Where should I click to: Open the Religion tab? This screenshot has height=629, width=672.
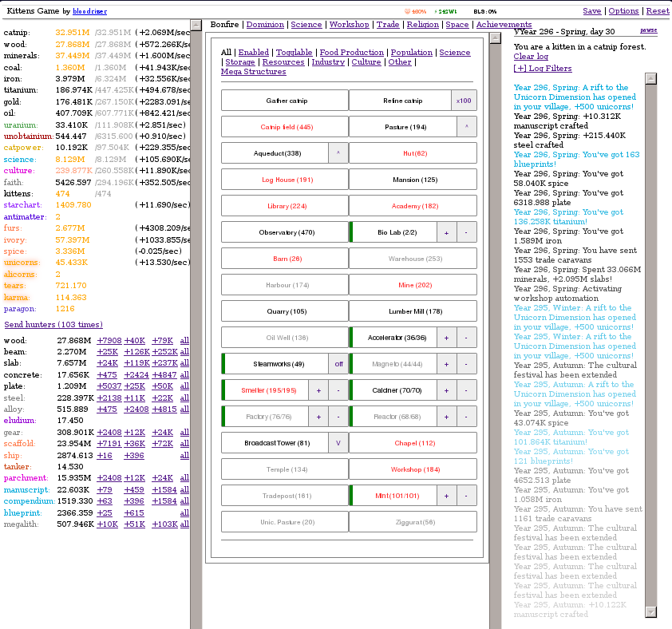coord(422,25)
